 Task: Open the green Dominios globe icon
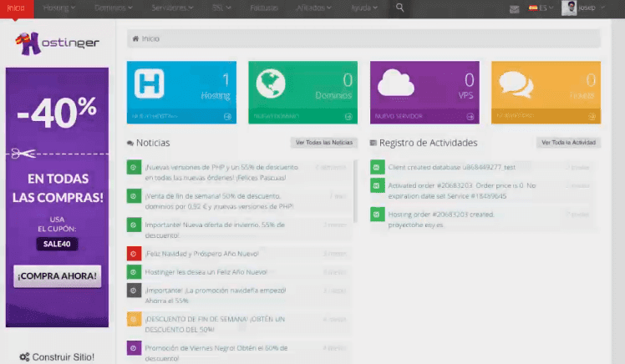click(271, 83)
